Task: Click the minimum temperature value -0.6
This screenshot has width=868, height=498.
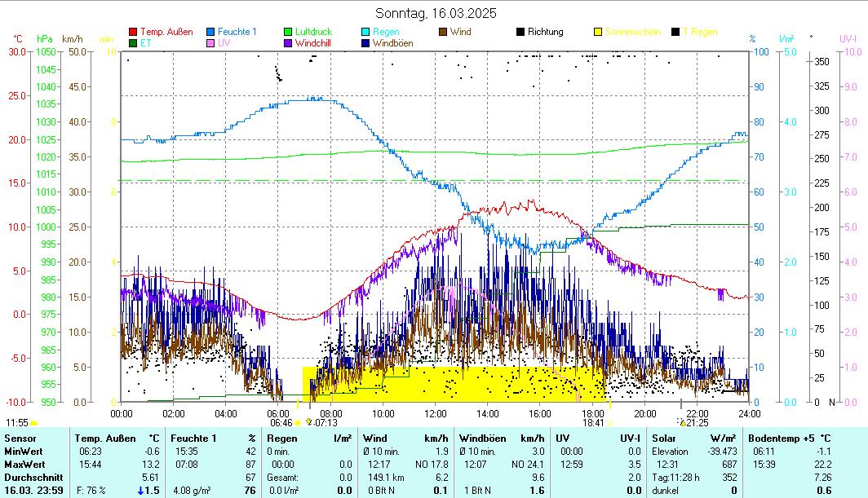Action: (x=151, y=452)
